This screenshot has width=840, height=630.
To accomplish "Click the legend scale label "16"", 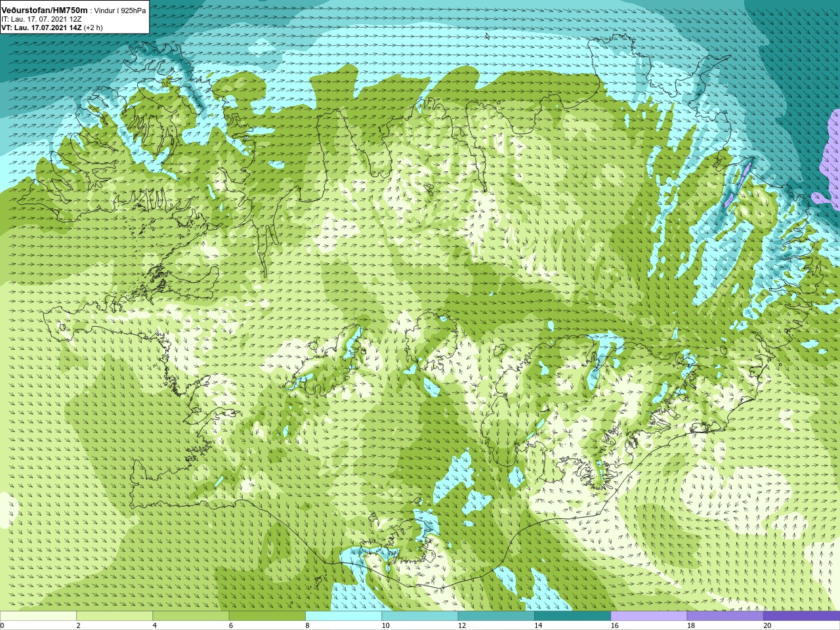I will point(615,625).
